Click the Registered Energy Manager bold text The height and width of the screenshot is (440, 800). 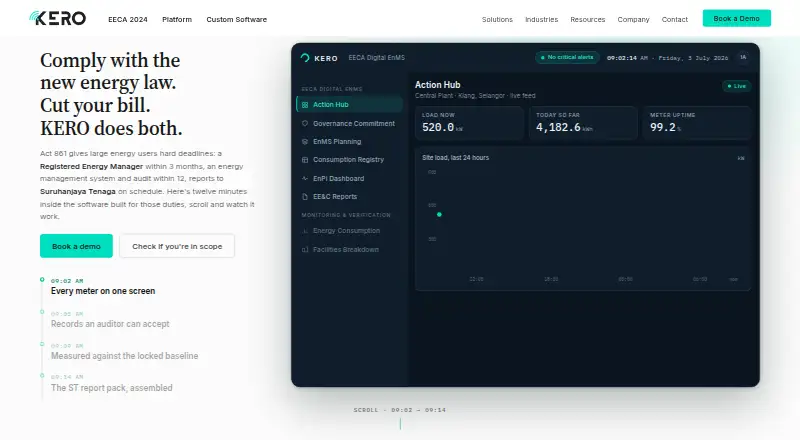91,166
